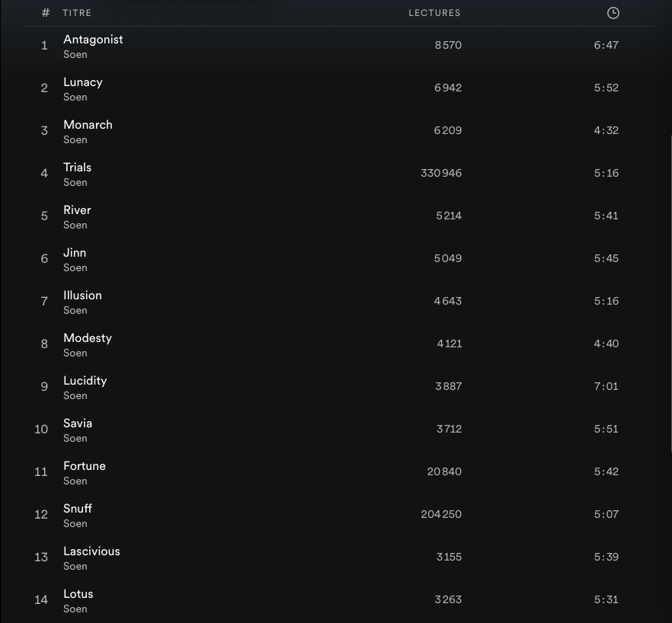The image size is (672, 623).
Task: Open the Soen artist link under Lunacy
Action: (x=75, y=97)
